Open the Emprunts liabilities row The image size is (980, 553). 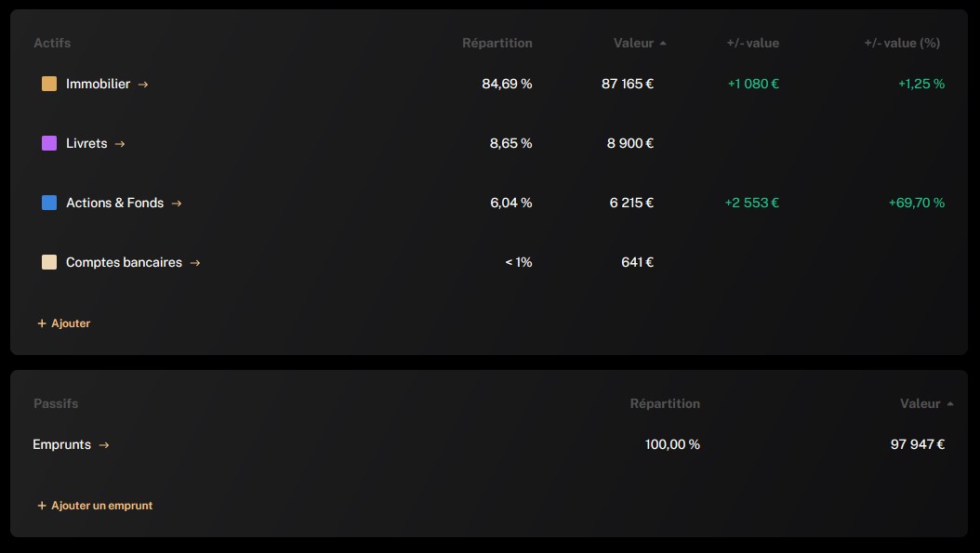pos(62,444)
